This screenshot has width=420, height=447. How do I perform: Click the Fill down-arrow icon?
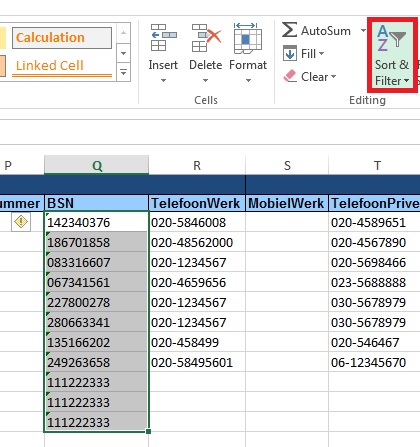coord(290,53)
